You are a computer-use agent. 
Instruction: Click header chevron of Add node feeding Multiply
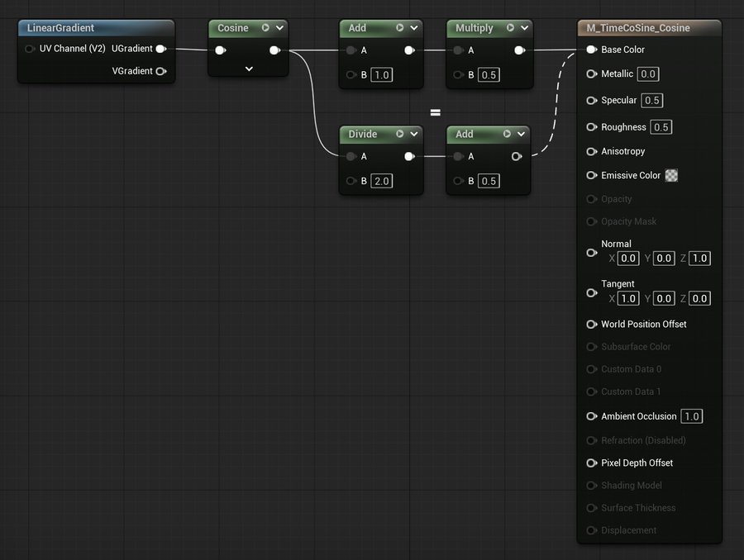(414, 28)
